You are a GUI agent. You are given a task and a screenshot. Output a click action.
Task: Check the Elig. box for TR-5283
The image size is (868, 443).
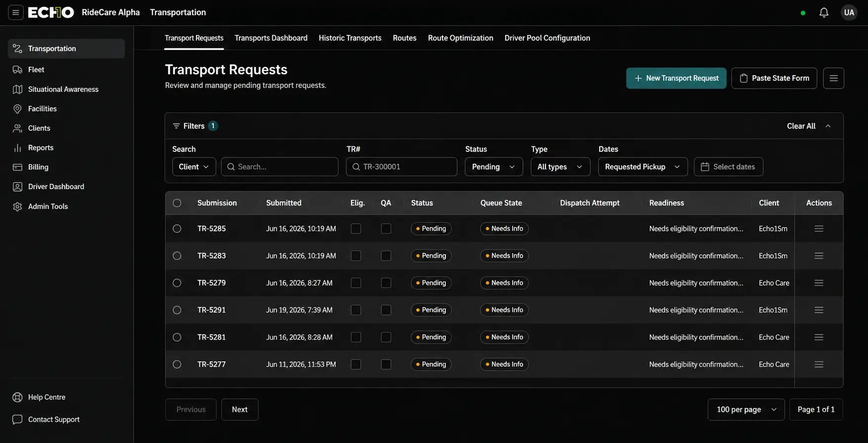356,256
